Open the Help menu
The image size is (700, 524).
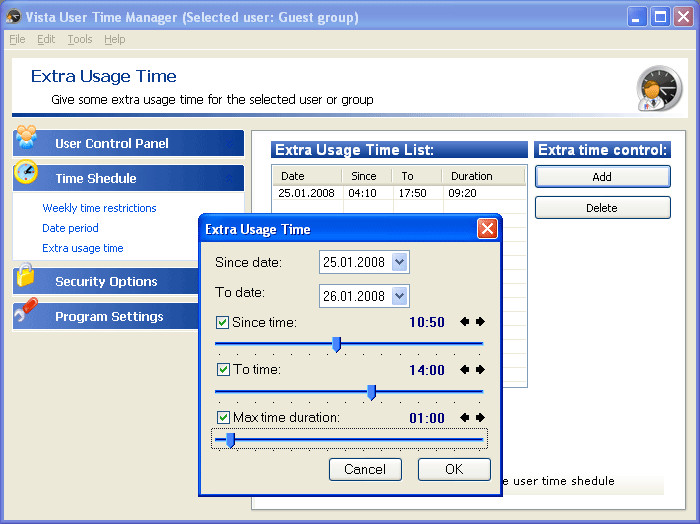(x=115, y=39)
